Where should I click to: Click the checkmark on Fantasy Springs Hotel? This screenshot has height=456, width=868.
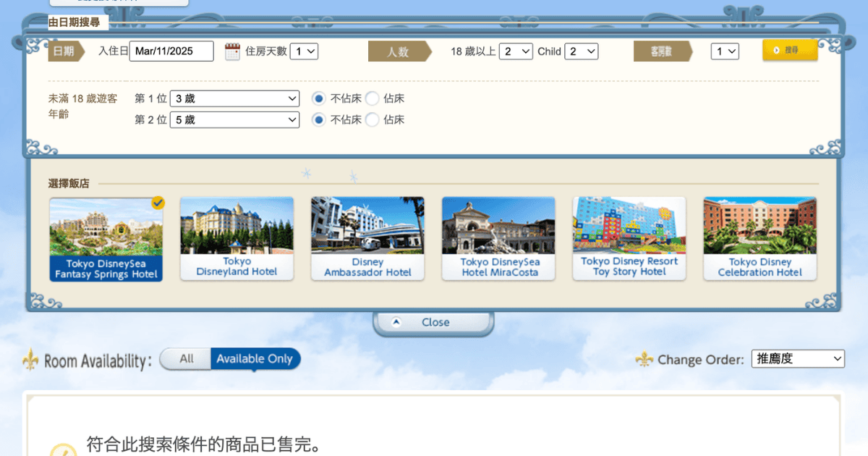pos(158,203)
